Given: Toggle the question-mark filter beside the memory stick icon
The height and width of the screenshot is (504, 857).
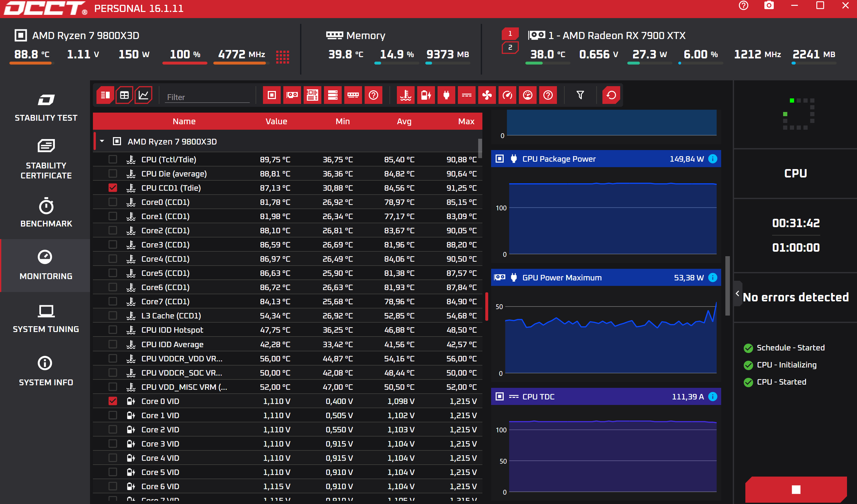Looking at the screenshot, I should (x=373, y=95).
